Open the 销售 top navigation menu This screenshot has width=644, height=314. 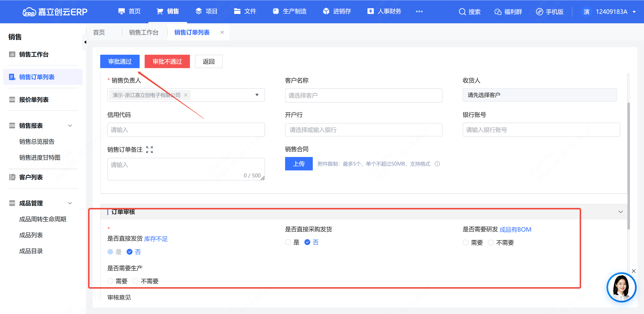pos(168,12)
